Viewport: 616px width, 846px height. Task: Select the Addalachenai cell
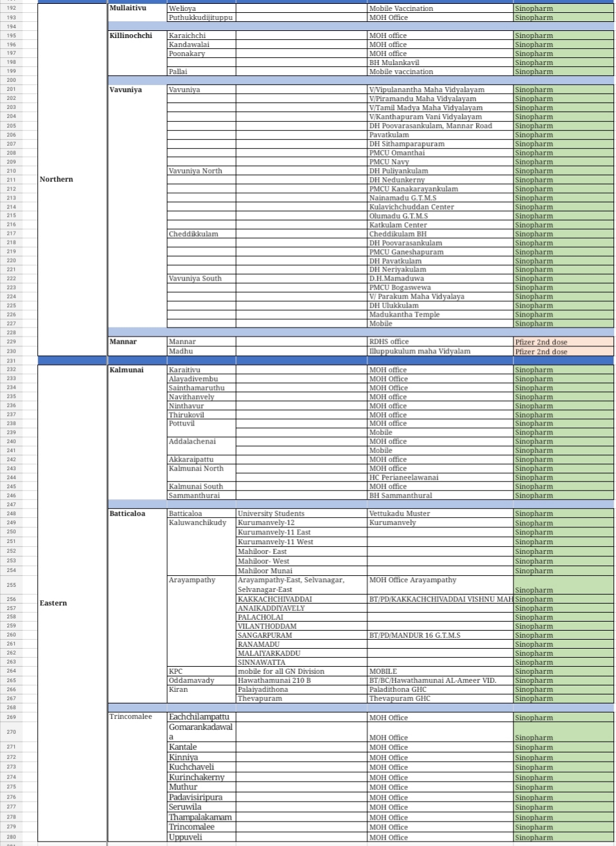pos(202,446)
